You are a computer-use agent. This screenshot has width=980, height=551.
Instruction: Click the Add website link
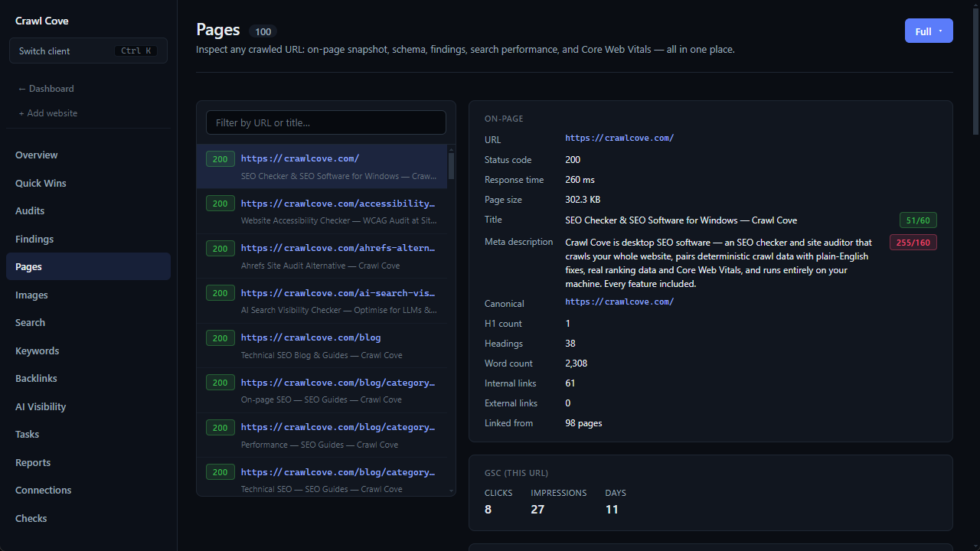(x=48, y=113)
